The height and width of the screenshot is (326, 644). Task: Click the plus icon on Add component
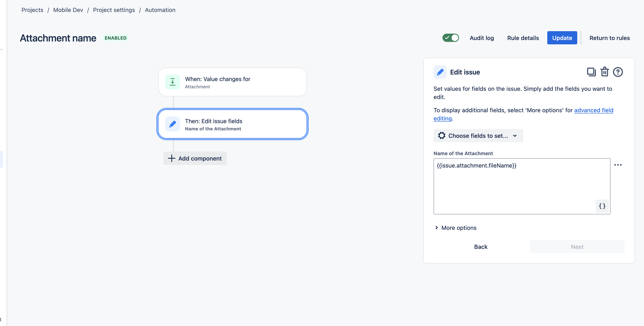tap(172, 158)
